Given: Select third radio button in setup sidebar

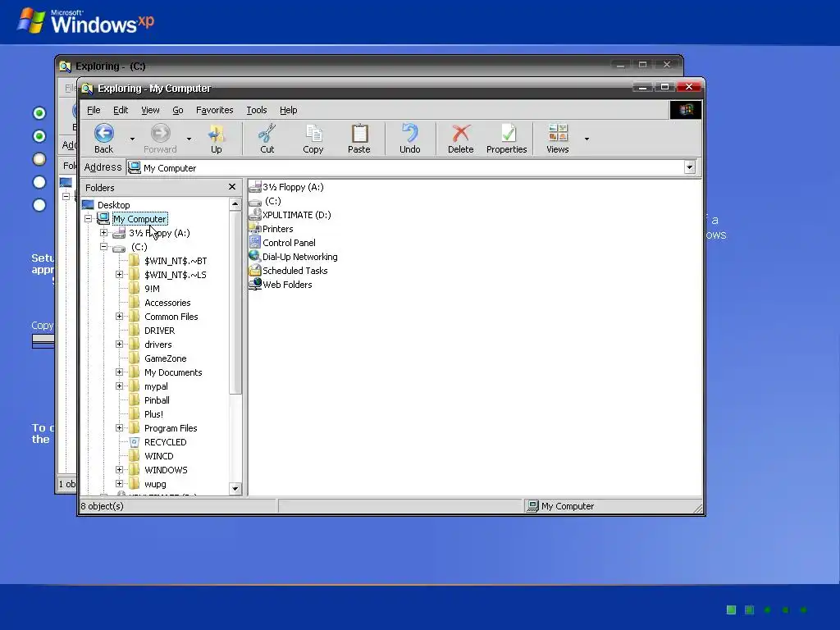Looking at the screenshot, I should coord(39,159).
